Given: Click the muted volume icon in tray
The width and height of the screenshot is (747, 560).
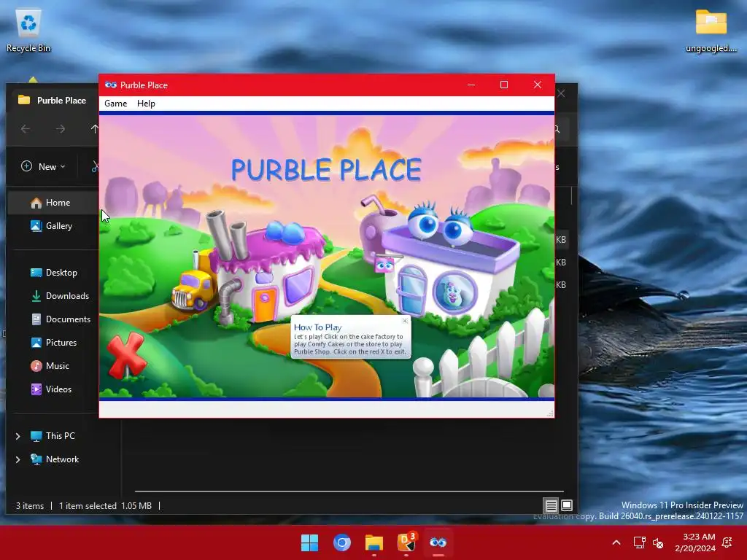Looking at the screenshot, I should click(x=658, y=542).
